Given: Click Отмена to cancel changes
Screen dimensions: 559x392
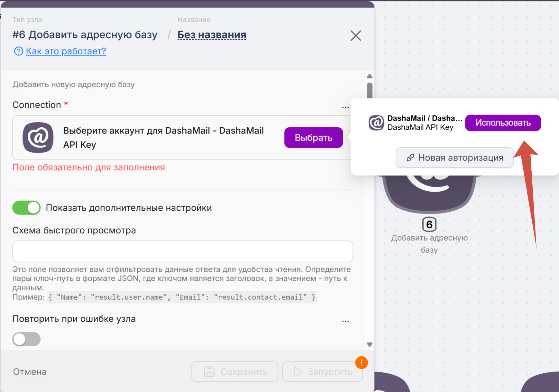Looking at the screenshot, I should [30, 372].
